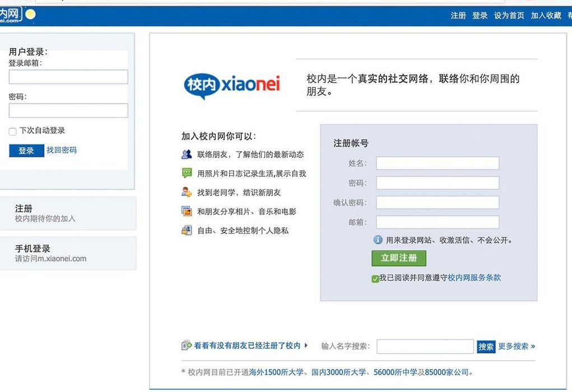Open 看看有没有朋友已经注册了校内 link
Screen dimensions: 572x392
click(x=247, y=346)
